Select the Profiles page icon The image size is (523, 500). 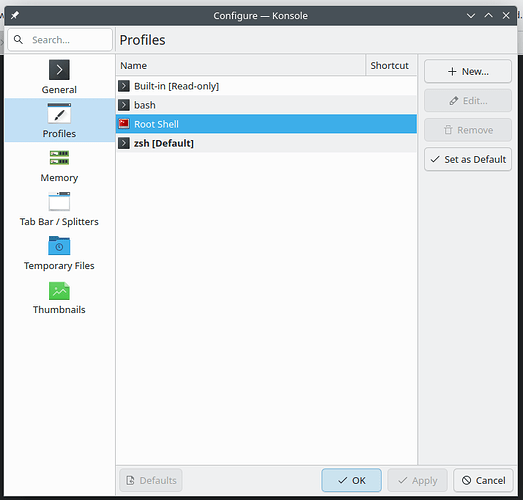(59, 113)
